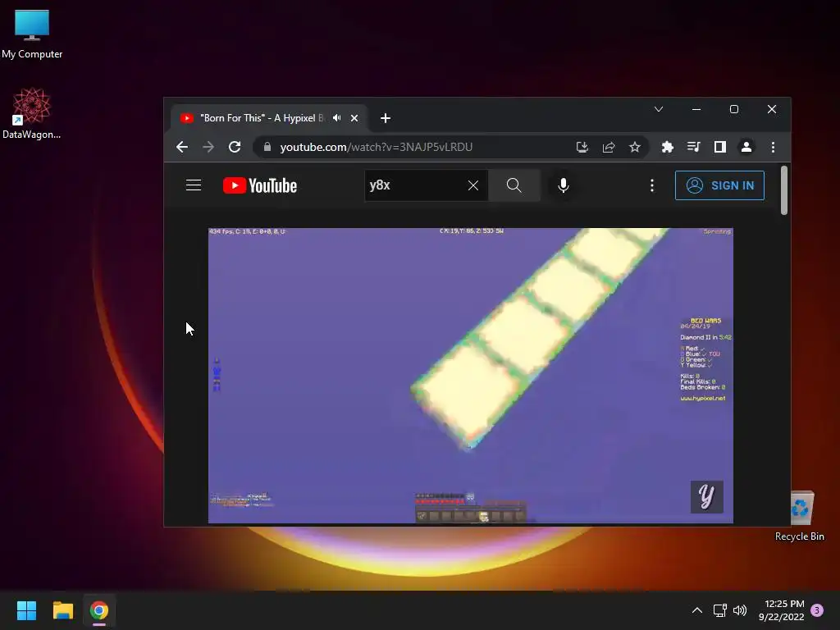Image resolution: width=840 pixels, height=630 pixels.
Task: Open the Chrome profile icon
Action: pos(746,147)
